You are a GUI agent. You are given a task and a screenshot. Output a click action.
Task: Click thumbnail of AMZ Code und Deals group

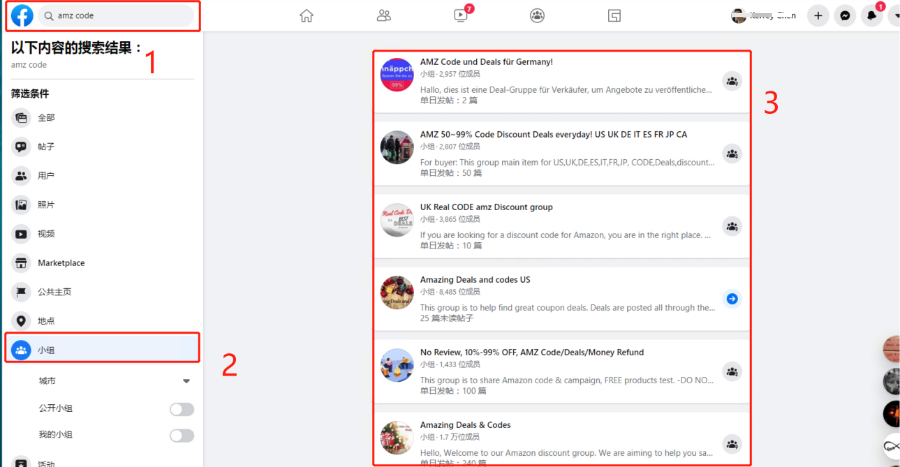[397, 75]
